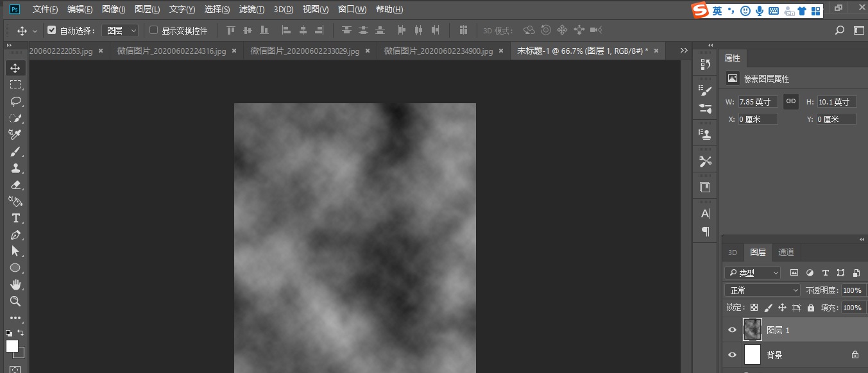Select the Hand tool
Image resolution: width=868 pixels, height=373 pixels.
15,285
